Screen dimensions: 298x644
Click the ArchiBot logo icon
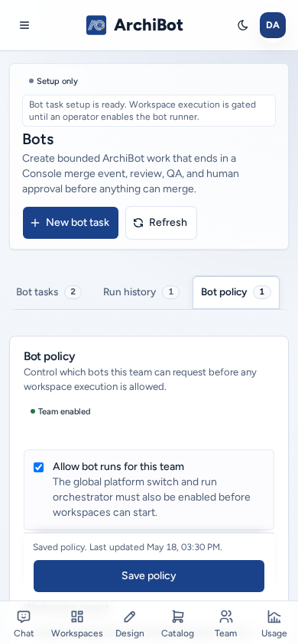pyautogui.click(x=96, y=25)
